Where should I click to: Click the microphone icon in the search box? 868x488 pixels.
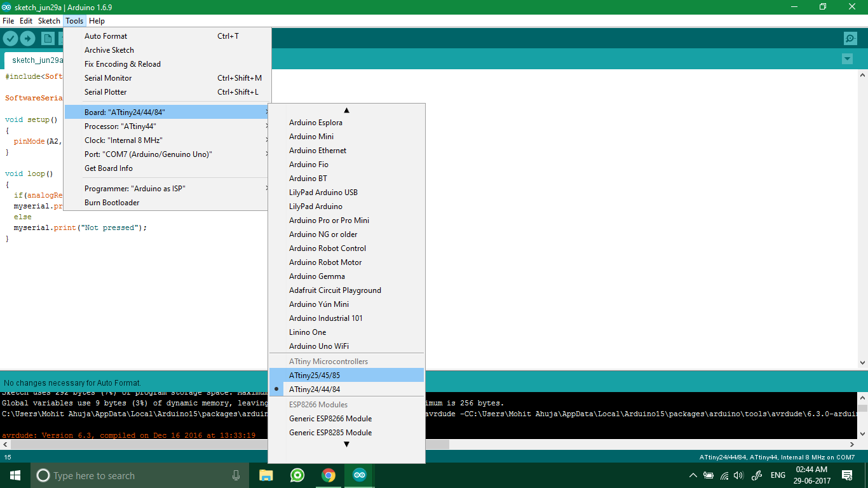coord(236,475)
